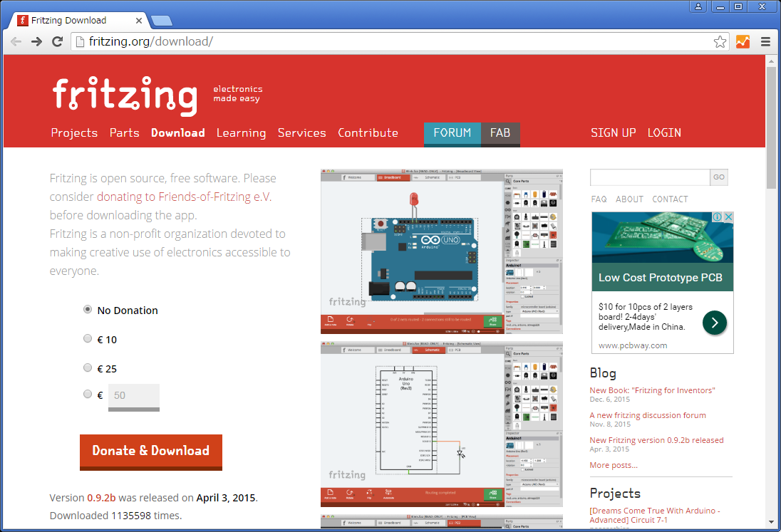Open the Services menu item
The height and width of the screenshot is (532, 781).
coord(302,133)
